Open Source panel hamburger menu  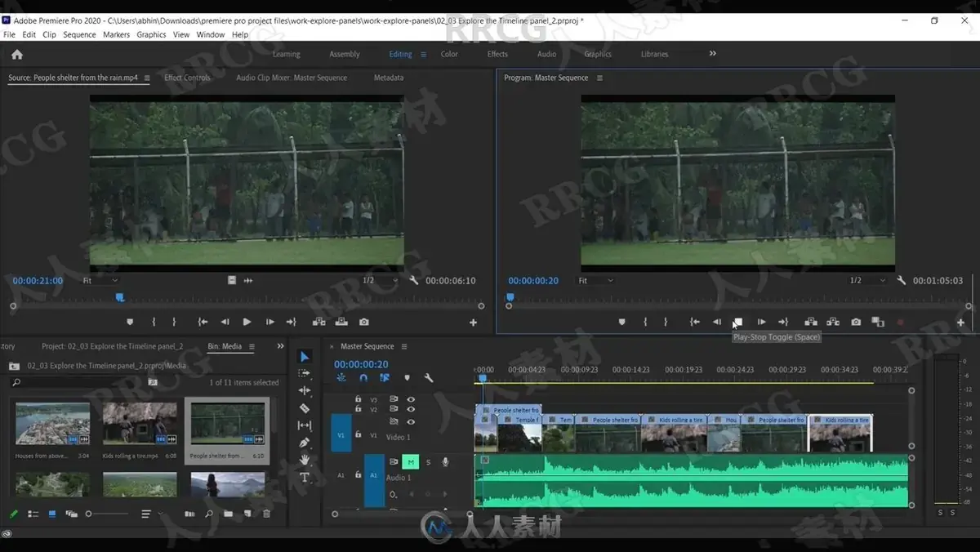147,78
